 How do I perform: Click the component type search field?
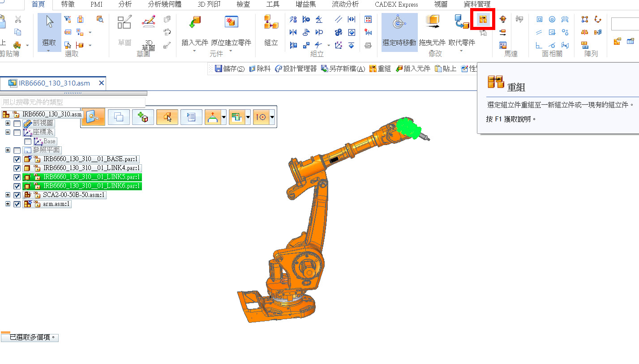(73, 102)
